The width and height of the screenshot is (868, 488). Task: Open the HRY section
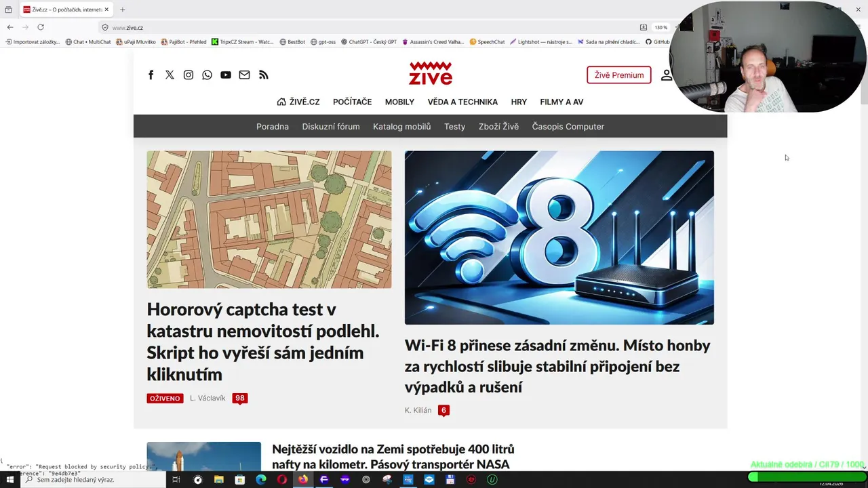tap(519, 102)
